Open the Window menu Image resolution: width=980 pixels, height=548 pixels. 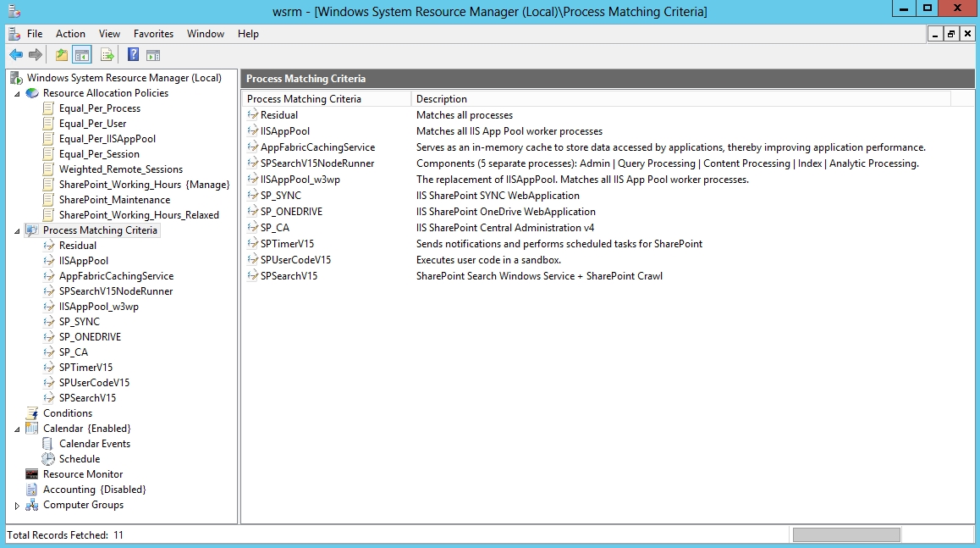[x=206, y=34]
